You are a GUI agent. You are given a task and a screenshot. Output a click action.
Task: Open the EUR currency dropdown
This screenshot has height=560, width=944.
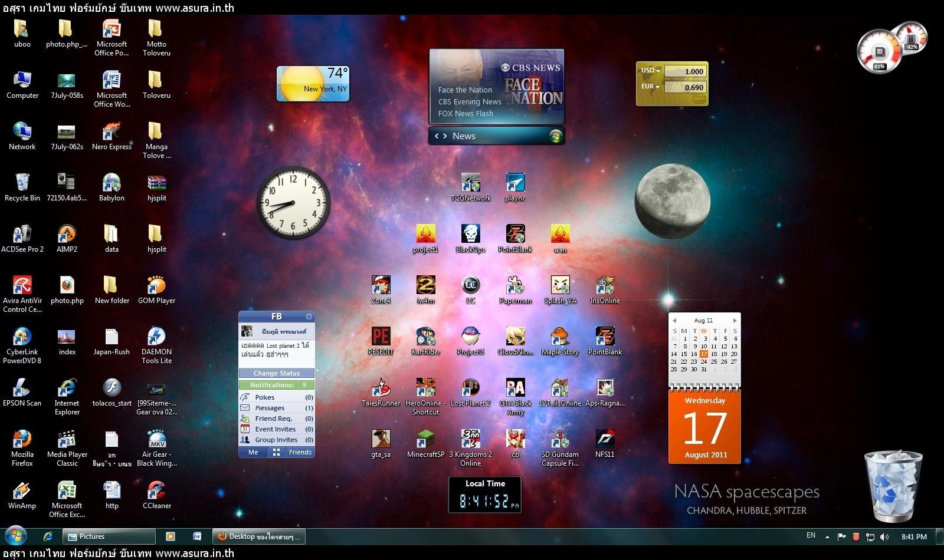[650, 87]
